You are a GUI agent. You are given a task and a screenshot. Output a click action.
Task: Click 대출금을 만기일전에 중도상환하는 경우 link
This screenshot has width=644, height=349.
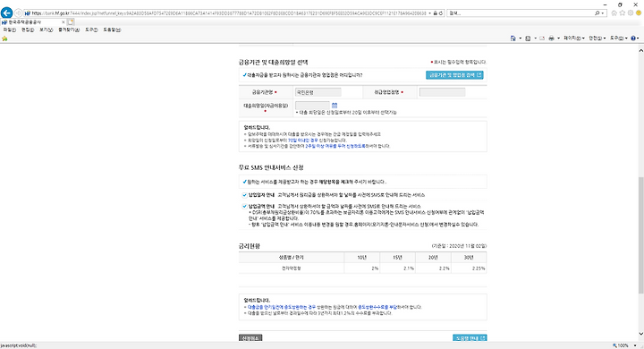click(x=282, y=307)
